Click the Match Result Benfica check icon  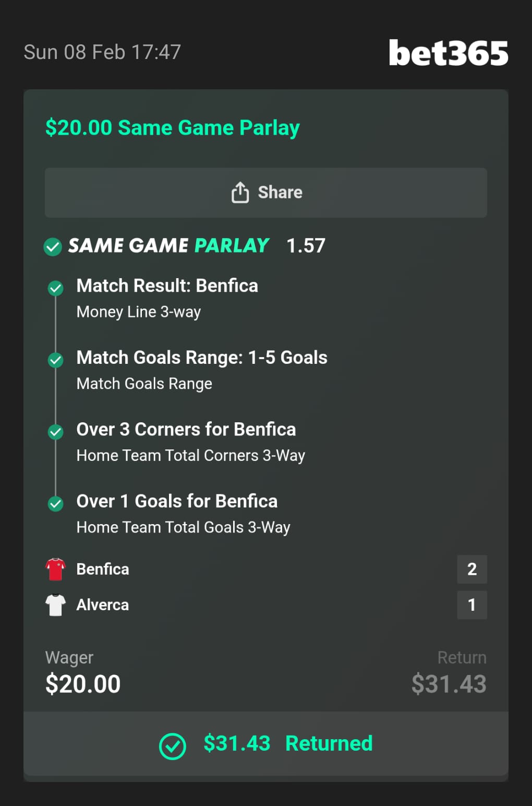pos(56,288)
